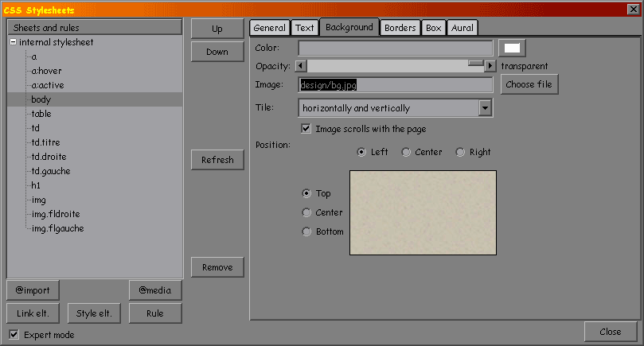Click the background image preview thumbnail
The width and height of the screenshot is (644, 346).
click(423, 212)
